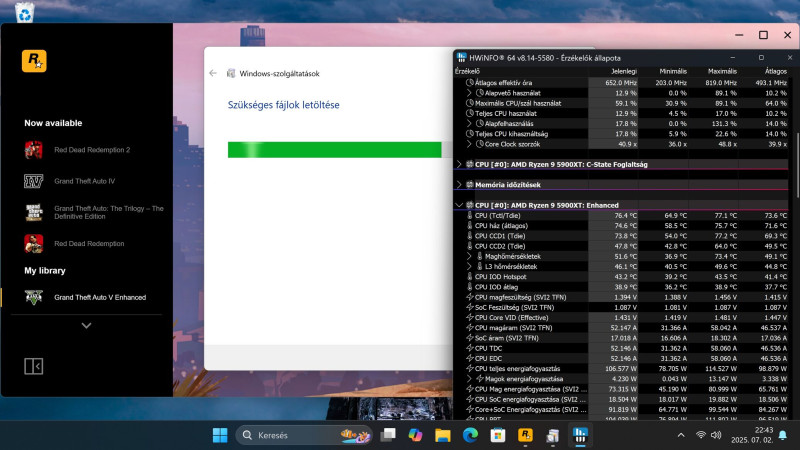Open the Wi-Fi network tray icon

701,435
